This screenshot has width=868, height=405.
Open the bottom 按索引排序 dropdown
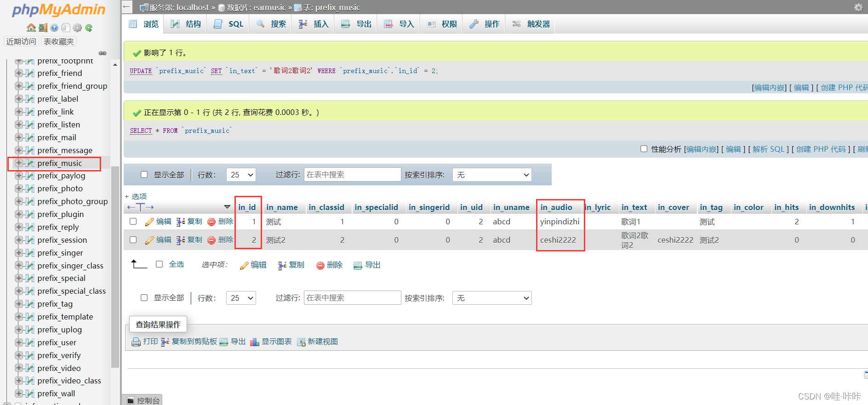coord(492,298)
